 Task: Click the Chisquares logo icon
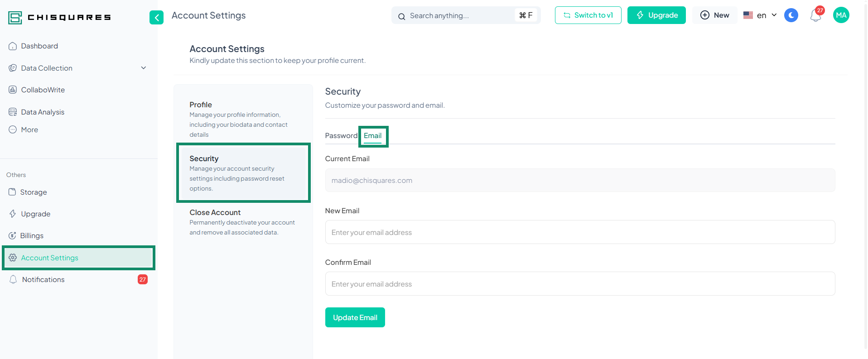point(15,18)
